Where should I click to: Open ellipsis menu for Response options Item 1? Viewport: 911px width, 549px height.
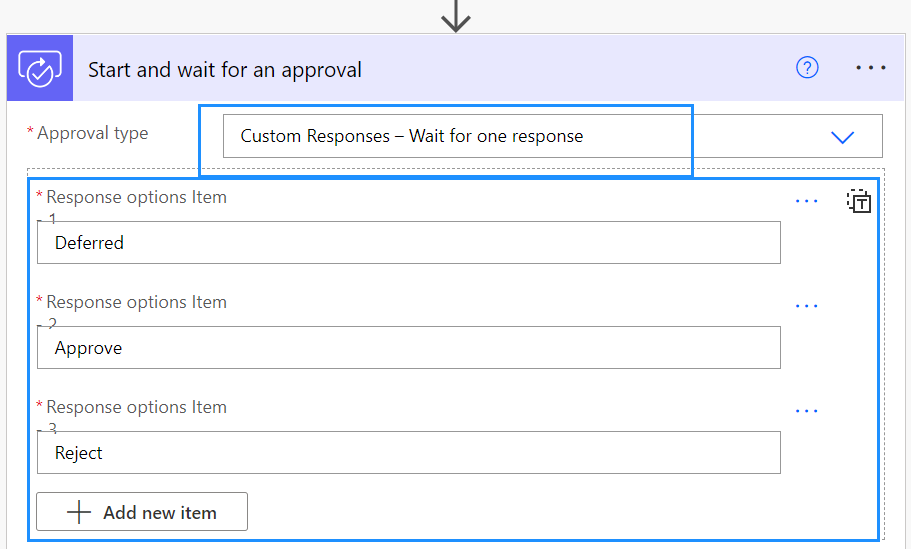pyautogui.click(x=806, y=201)
